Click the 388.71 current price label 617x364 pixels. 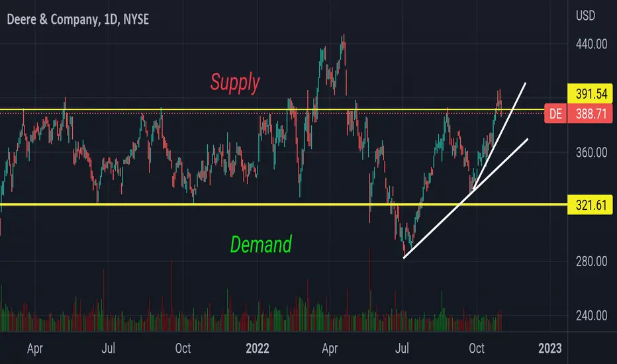[x=591, y=114]
